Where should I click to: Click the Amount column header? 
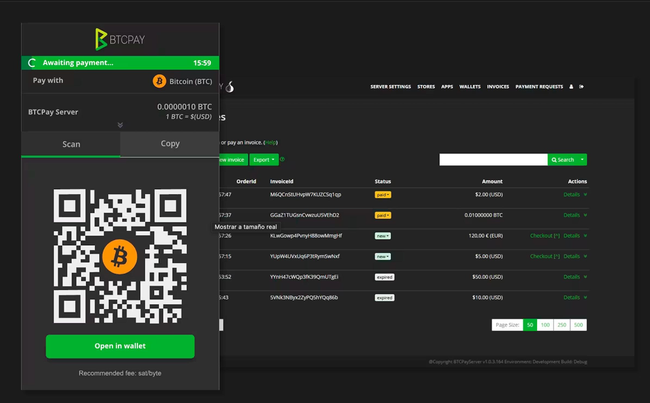click(x=492, y=182)
